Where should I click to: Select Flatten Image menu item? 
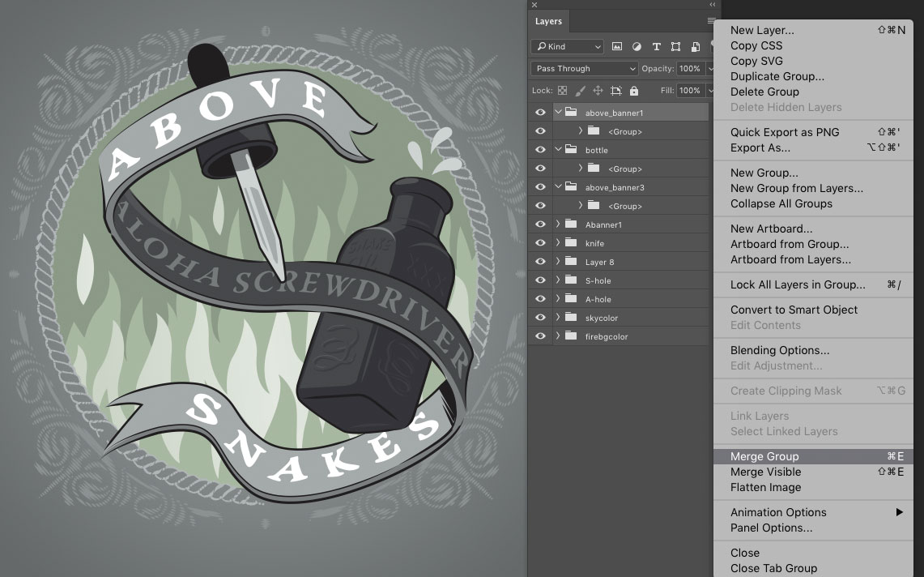tap(813, 487)
